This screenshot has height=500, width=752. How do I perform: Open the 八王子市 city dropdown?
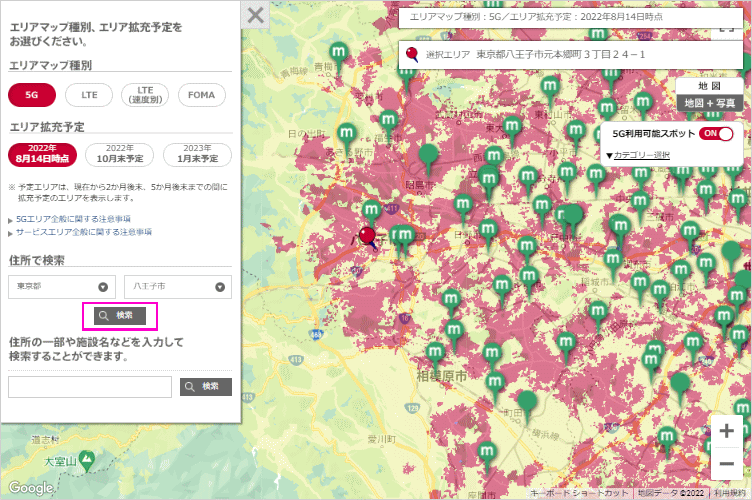point(178,287)
